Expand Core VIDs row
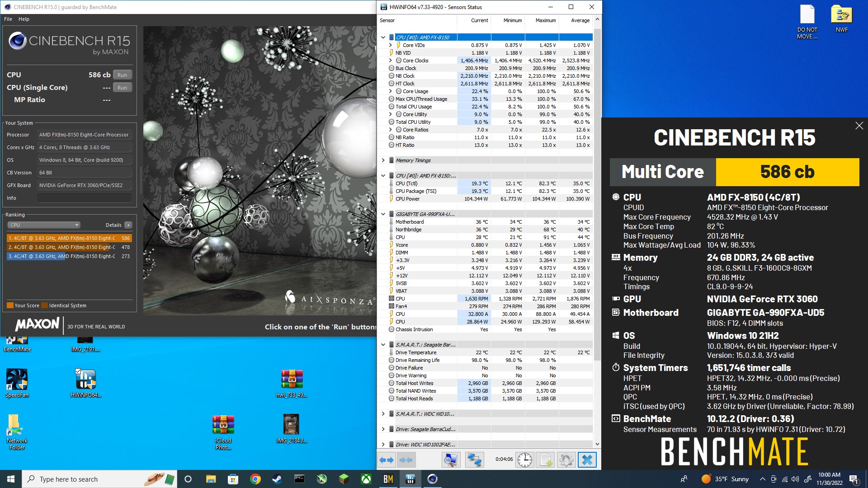This screenshot has height=488, width=868. click(x=391, y=45)
